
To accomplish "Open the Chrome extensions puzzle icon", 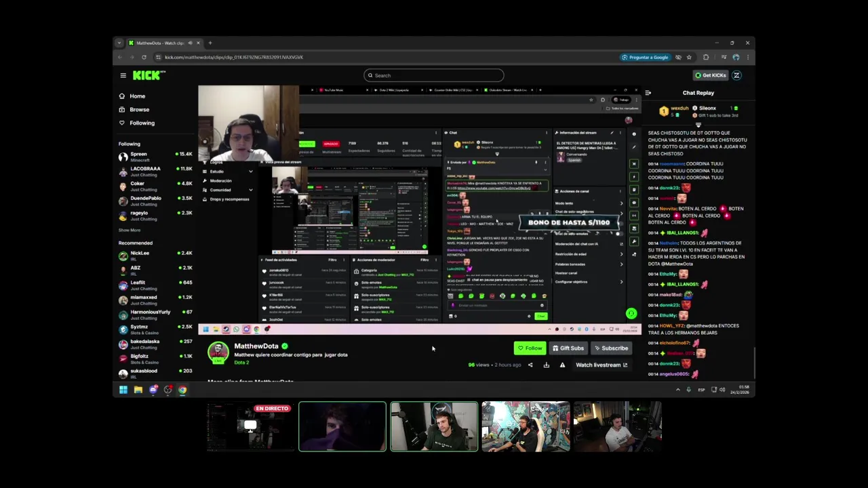I will click(706, 57).
